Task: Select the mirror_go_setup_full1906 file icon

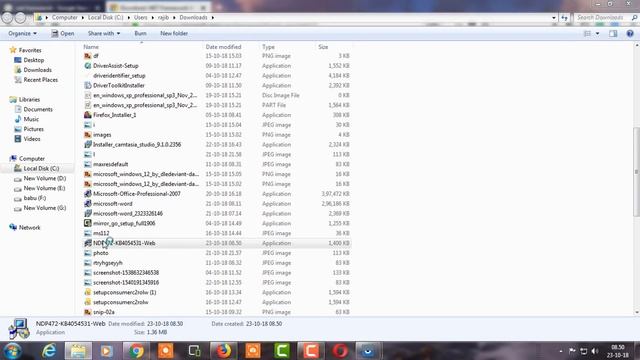Action: [x=87, y=223]
